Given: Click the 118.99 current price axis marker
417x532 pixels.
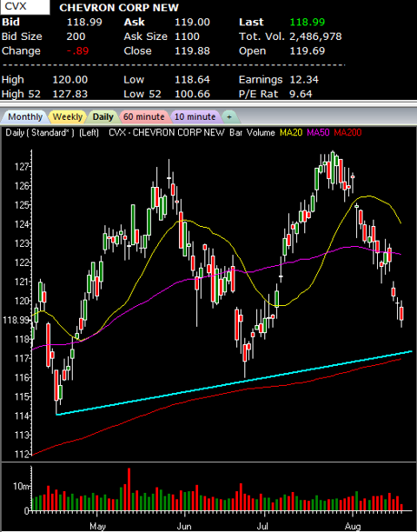Looking at the screenshot, I should [16, 320].
